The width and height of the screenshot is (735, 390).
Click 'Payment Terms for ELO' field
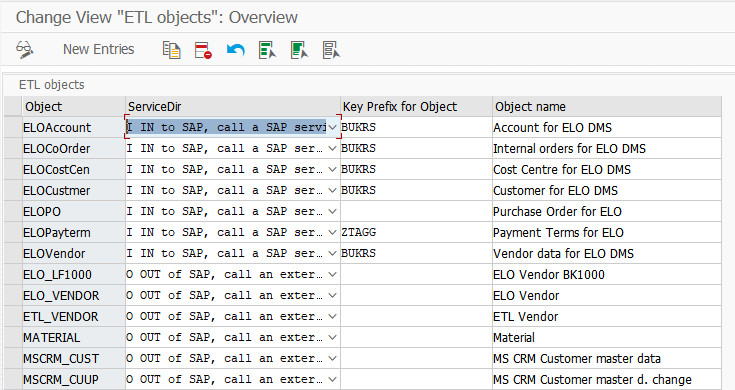[x=607, y=232]
